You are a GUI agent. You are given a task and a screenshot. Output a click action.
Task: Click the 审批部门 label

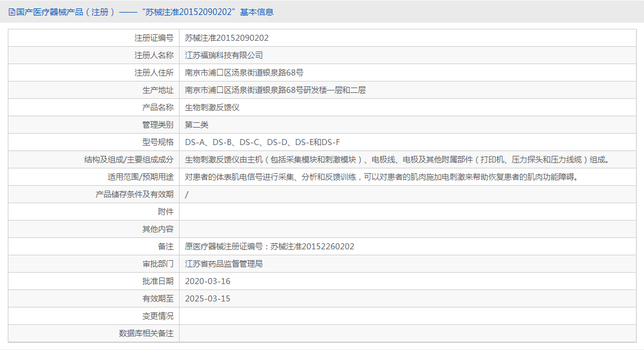[x=158, y=264]
